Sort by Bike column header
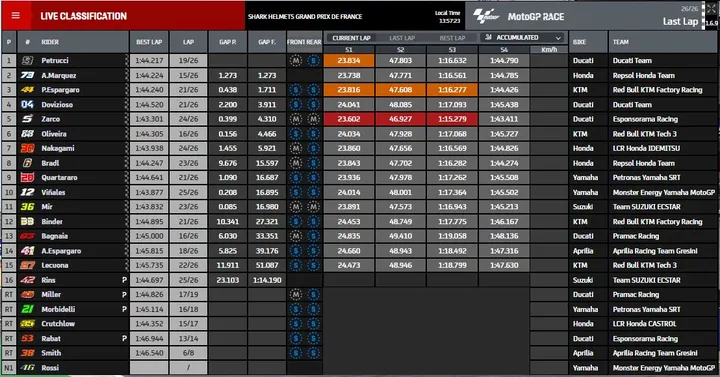The height and width of the screenshot is (377, 720). point(579,42)
